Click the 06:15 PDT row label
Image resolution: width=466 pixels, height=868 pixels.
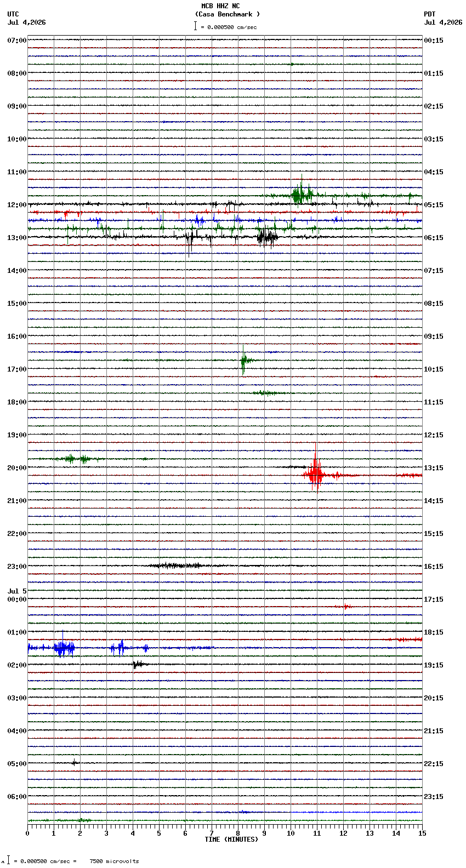434,238
